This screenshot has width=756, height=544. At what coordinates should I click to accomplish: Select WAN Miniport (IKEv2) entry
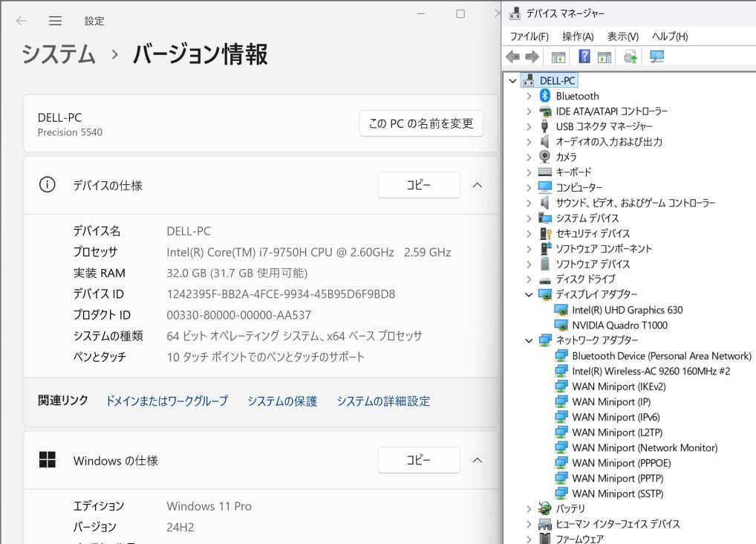(x=619, y=386)
